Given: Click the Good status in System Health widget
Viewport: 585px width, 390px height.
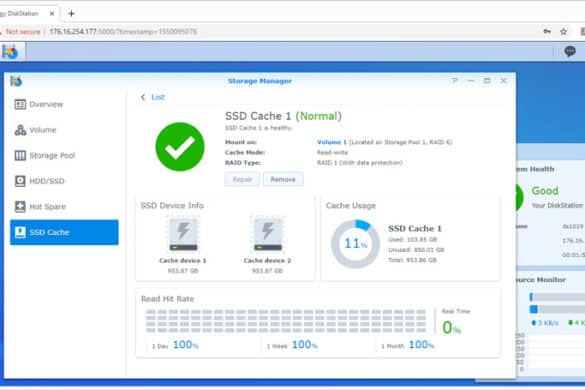Looking at the screenshot, I should click(x=545, y=191).
